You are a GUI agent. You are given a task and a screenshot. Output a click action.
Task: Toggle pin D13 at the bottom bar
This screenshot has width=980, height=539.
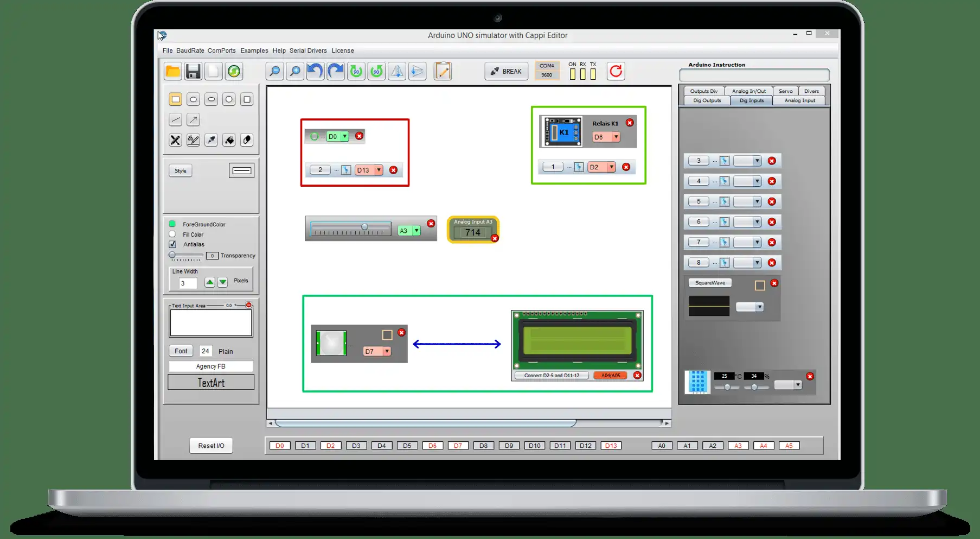(x=611, y=446)
